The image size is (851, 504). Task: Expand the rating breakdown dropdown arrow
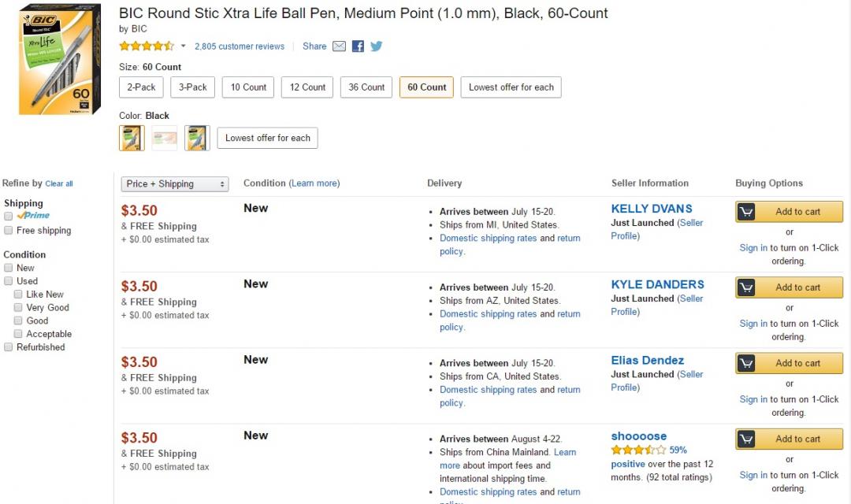(184, 46)
